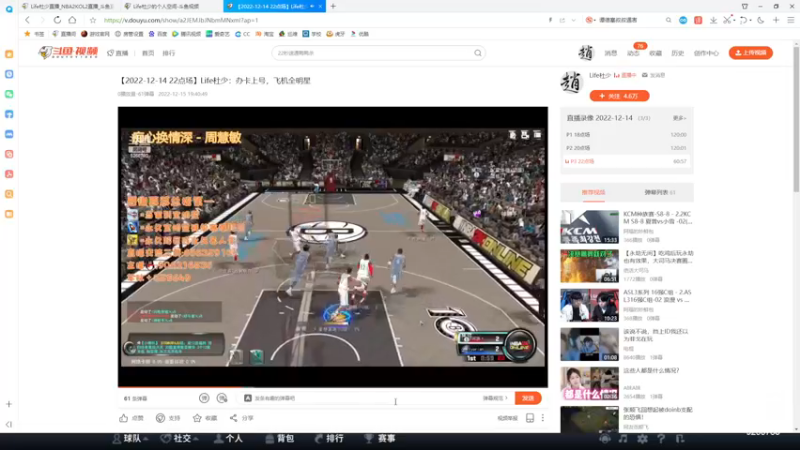Open 首页 in the site navigation

click(148, 53)
